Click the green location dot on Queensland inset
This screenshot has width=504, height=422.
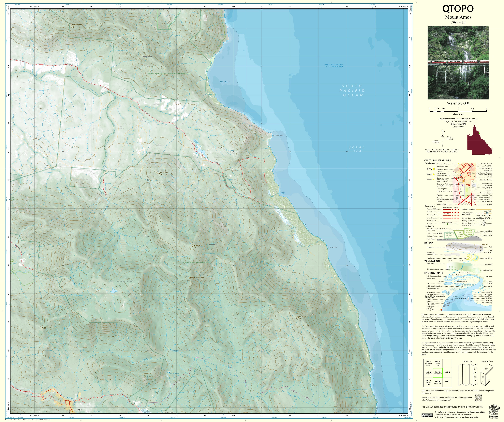(x=479, y=133)
